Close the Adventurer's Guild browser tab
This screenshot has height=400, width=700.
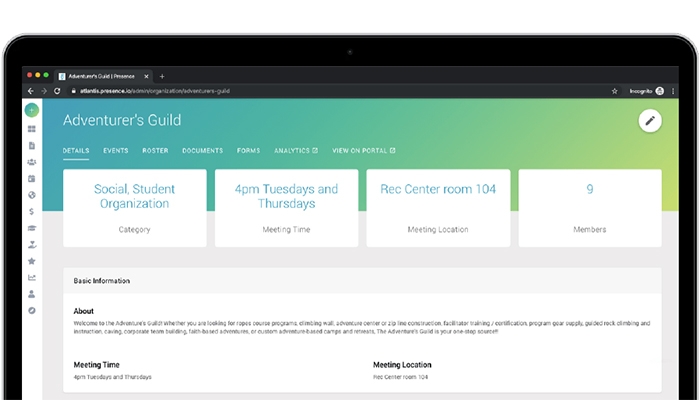pyautogui.click(x=146, y=76)
